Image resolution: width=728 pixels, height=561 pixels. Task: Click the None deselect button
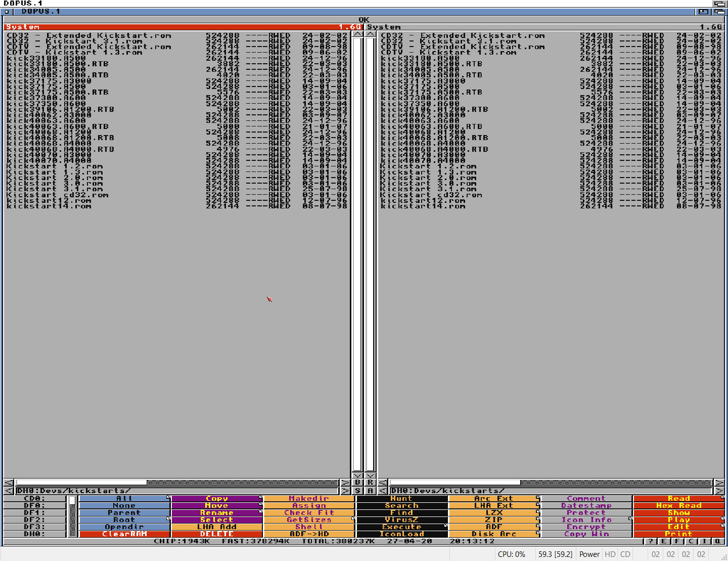coord(124,505)
